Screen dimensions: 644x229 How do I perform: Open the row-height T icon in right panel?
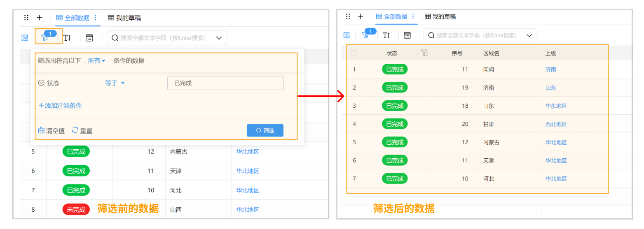tap(386, 35)
